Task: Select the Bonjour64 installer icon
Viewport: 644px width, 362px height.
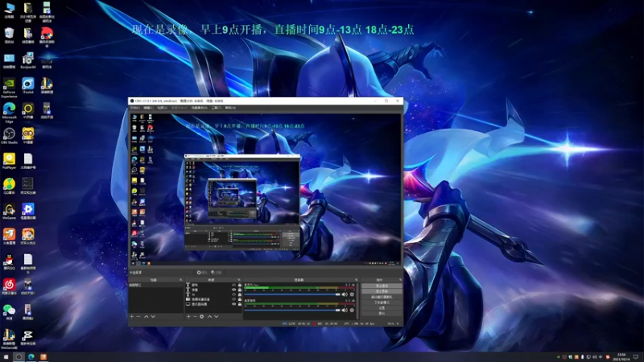Action: click(28, 60)
